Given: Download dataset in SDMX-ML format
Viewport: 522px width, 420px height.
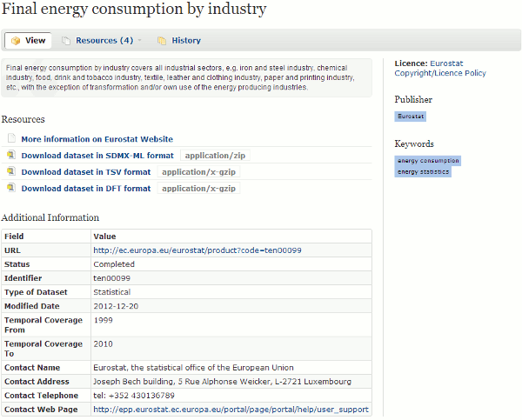Looking at the screenshot, I should coord(97,156).
